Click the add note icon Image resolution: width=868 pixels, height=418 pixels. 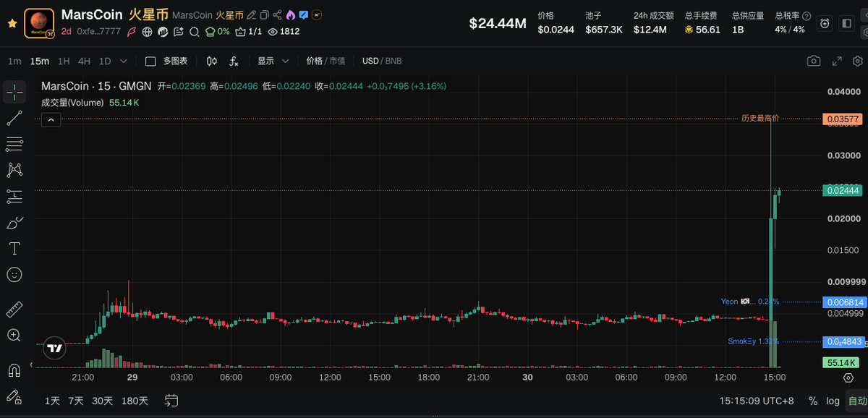click(179, 32)
